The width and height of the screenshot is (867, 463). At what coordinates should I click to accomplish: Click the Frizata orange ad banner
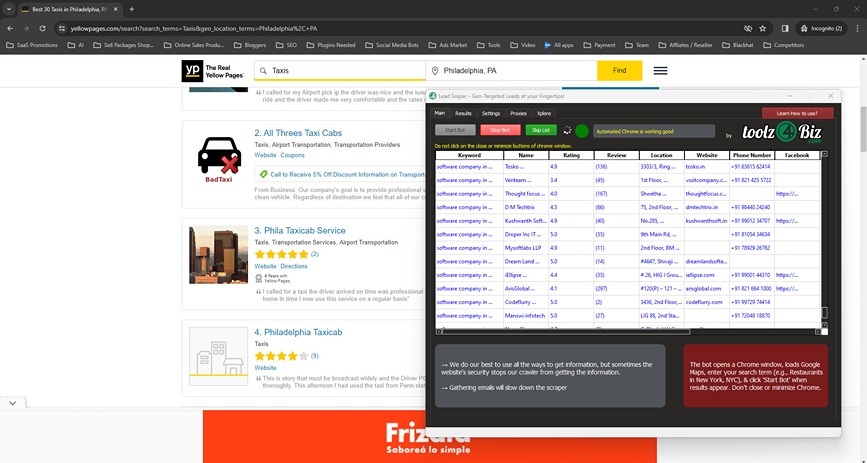coord(430,436)
